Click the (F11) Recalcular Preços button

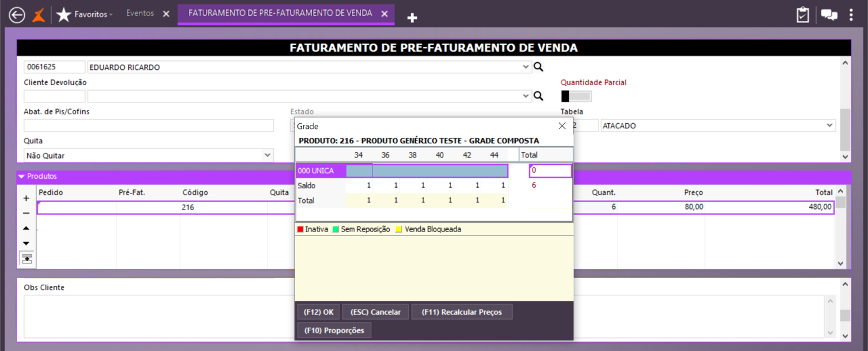462,312
